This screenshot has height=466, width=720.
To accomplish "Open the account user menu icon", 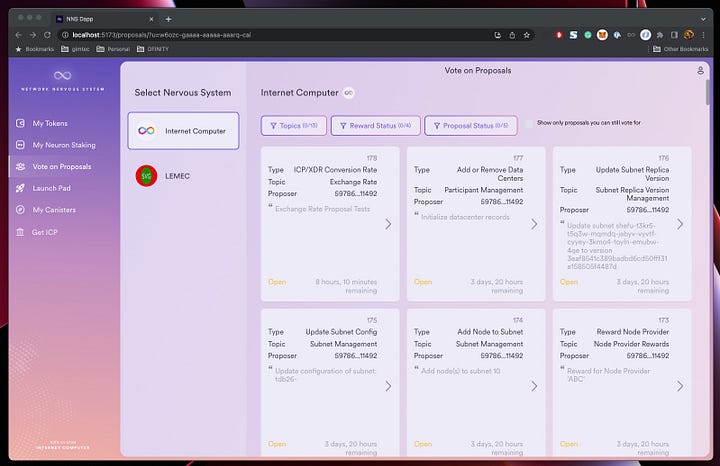I will 700,70.
